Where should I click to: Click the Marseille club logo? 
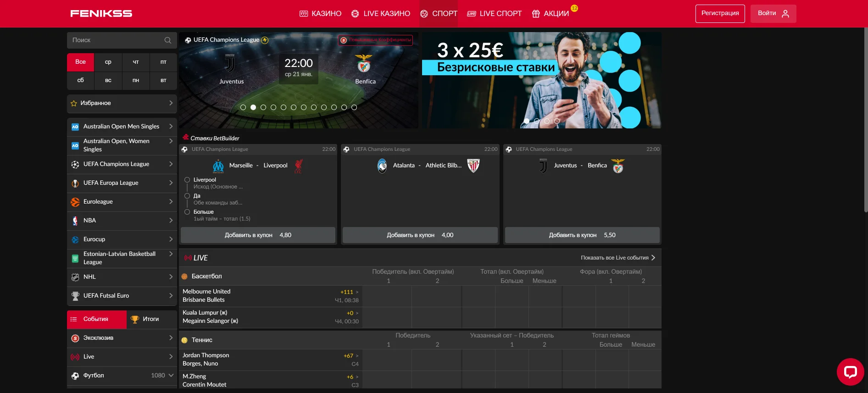point(218,166)
